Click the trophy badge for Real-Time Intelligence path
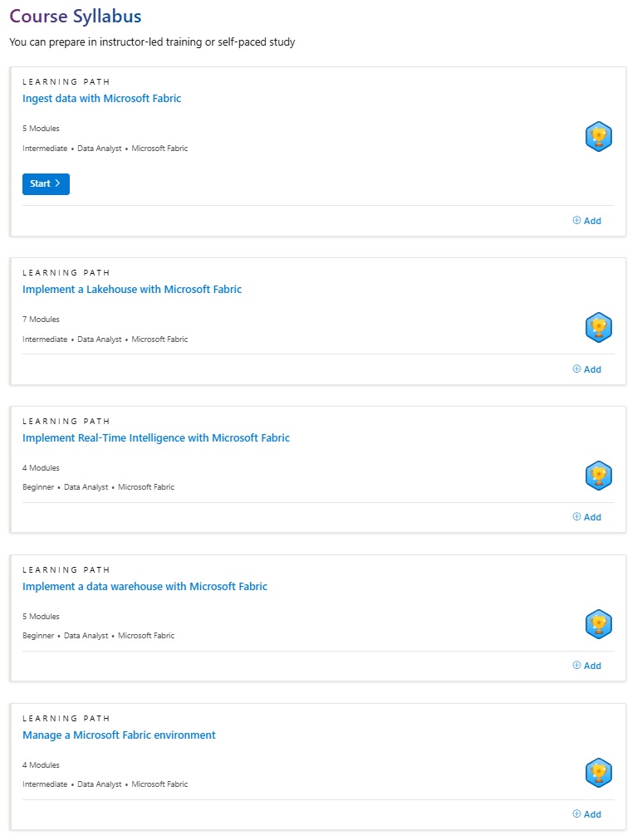The height and width of the screenshot is (840, 637). (599, 476)
